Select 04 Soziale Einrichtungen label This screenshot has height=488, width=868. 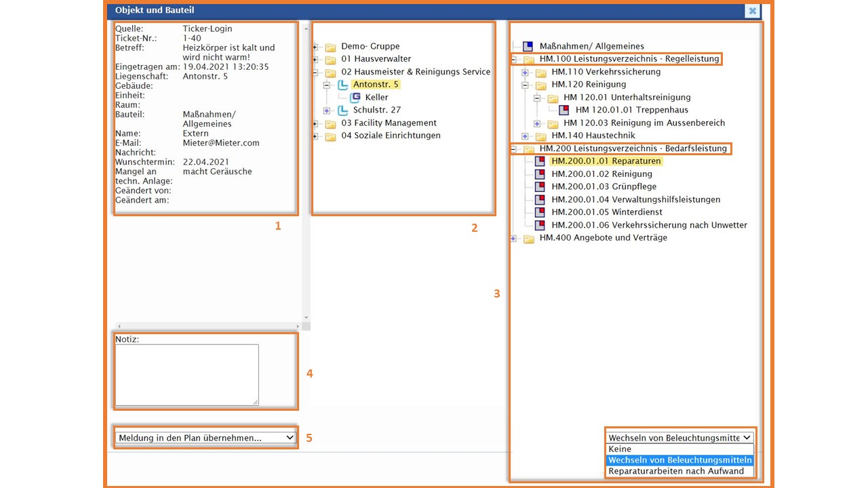click(x=391, y=136)
